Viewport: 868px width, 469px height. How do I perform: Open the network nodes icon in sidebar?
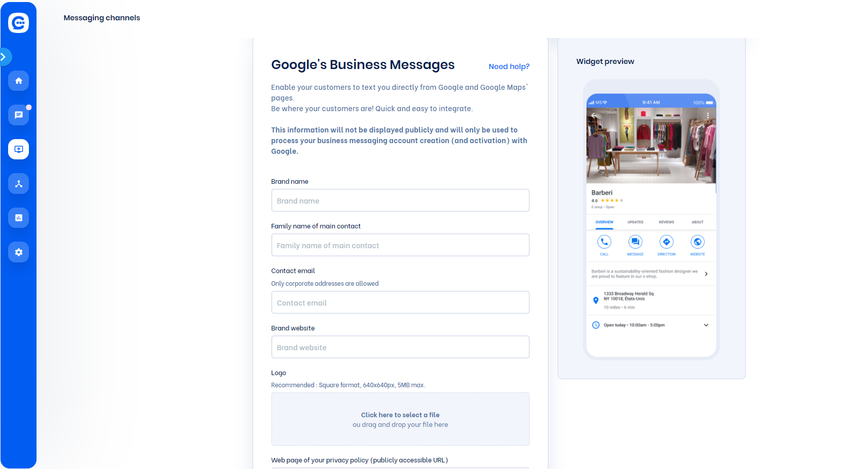tap(19, 184)
